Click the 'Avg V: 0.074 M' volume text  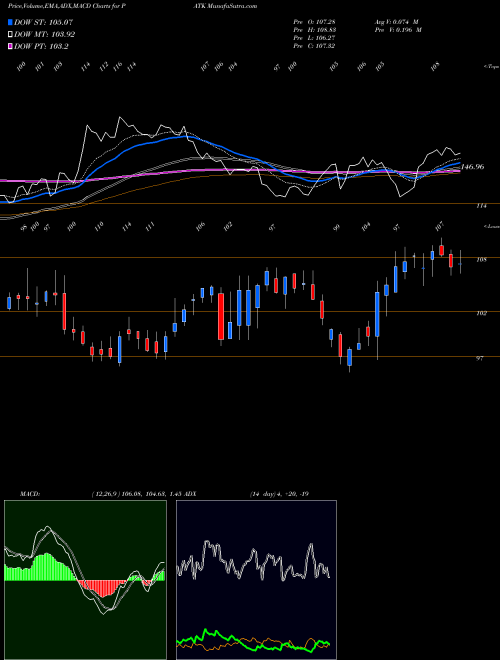pos(396,21)
